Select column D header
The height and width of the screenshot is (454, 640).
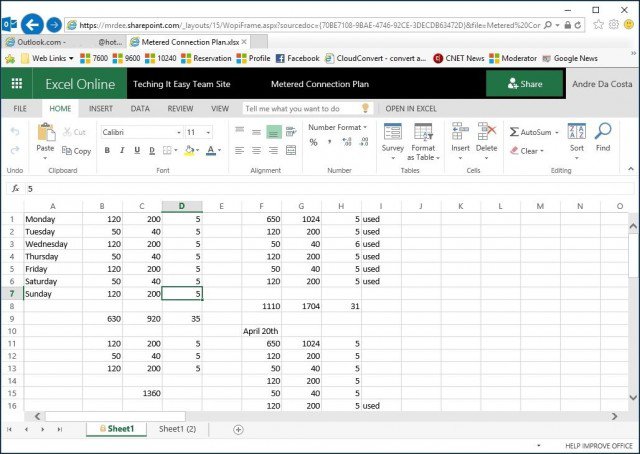(182, 206)
